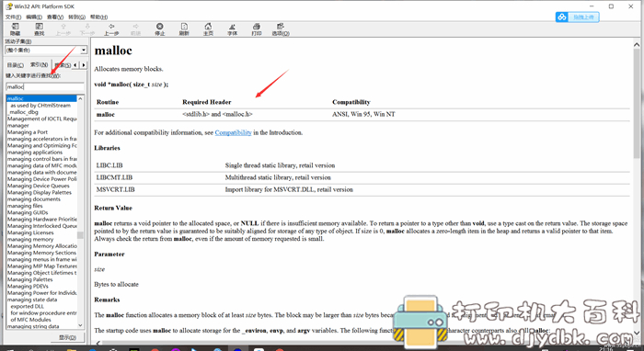The width and height of the screenshot is (644, 351).
Task: Select 'Managing Licenses' index entry
Action: click(30, 232)
